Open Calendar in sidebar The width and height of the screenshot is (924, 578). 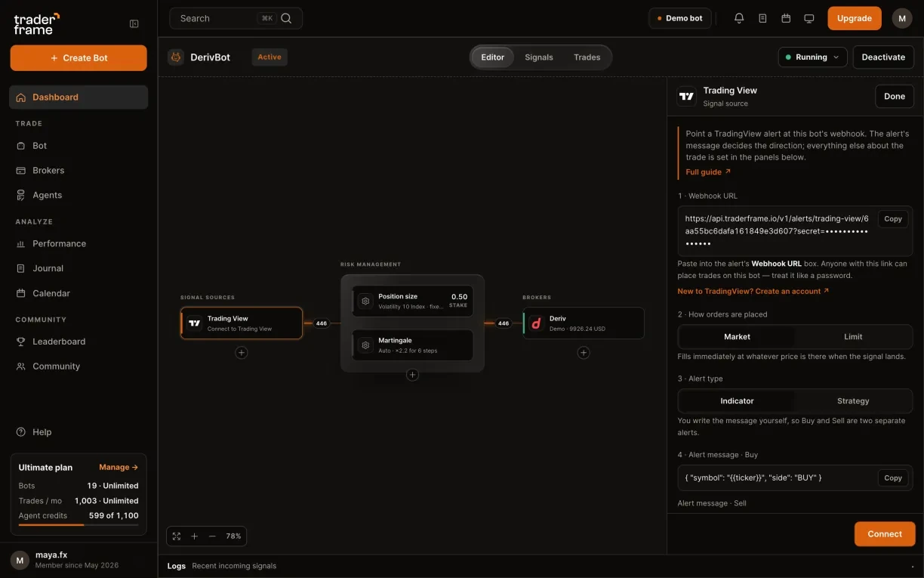point(79,293)
